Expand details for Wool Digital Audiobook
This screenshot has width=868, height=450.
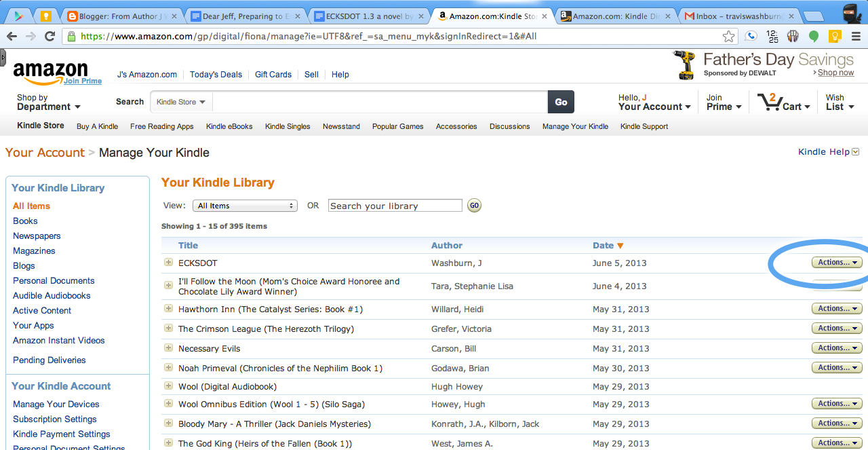(168, 387)
